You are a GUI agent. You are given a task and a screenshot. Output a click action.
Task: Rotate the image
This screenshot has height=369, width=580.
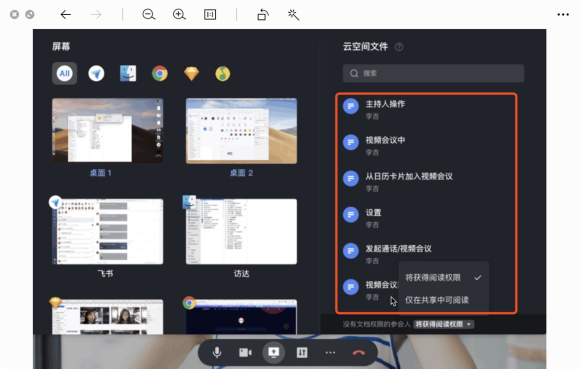263,14
